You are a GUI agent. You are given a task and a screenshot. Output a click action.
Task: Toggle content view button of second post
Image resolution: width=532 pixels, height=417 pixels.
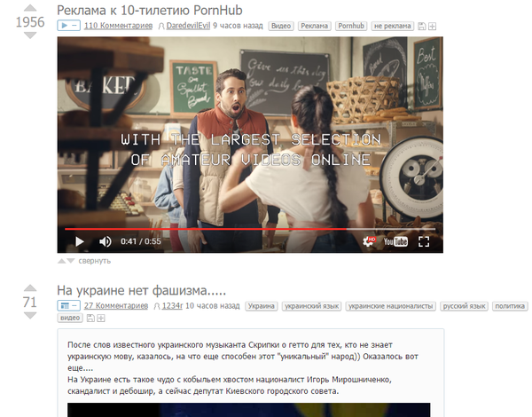(x=68, y=306)
